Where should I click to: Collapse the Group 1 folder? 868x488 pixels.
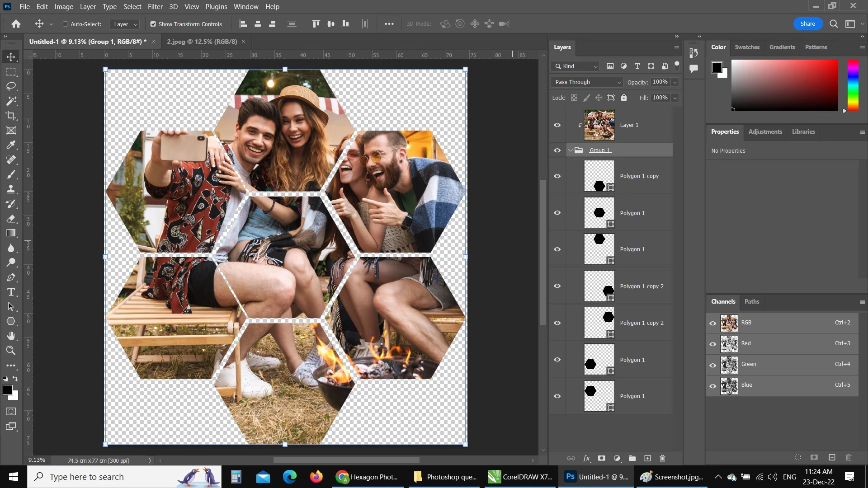tap(571, 150)
